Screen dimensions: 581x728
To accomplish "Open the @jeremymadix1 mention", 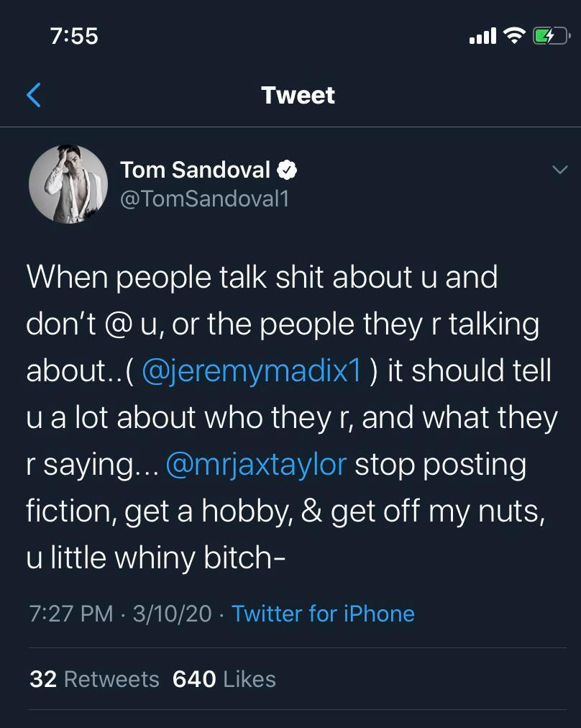I will [251, 370].
